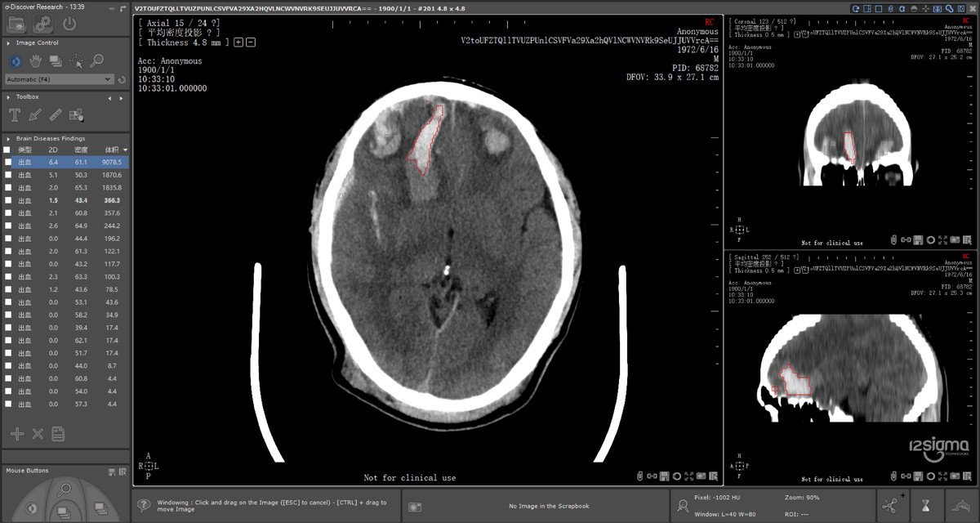
Task: Click the help speech bubble icon
Action: point(144,506)
